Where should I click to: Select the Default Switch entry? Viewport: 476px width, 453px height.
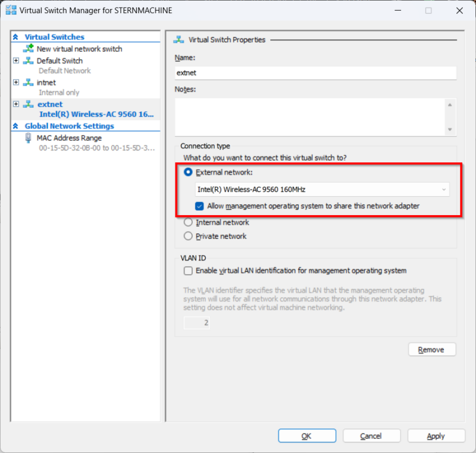pos(59,61)
